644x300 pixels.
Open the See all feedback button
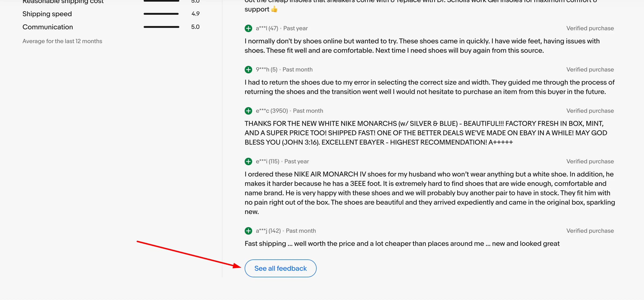pyautogui.click(x=280, y=268)
